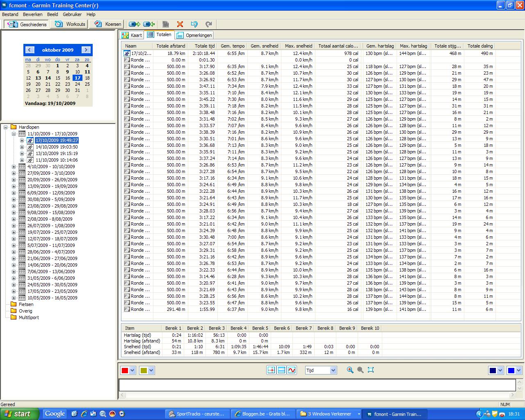Click the Google toolbar in the taskbar
Viewport: 525px width, 420px height.
pyautogui.click(x=55, y=414)
